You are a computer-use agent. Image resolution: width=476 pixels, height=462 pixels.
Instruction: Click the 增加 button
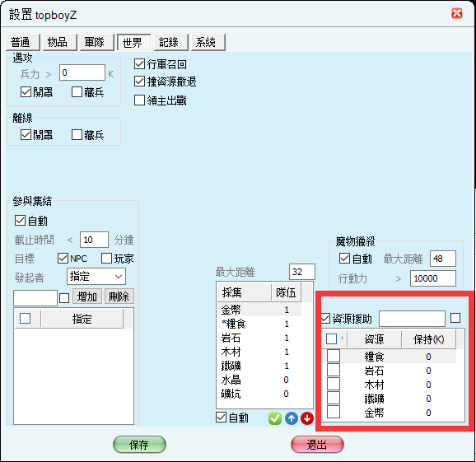(x=87, y=296)
